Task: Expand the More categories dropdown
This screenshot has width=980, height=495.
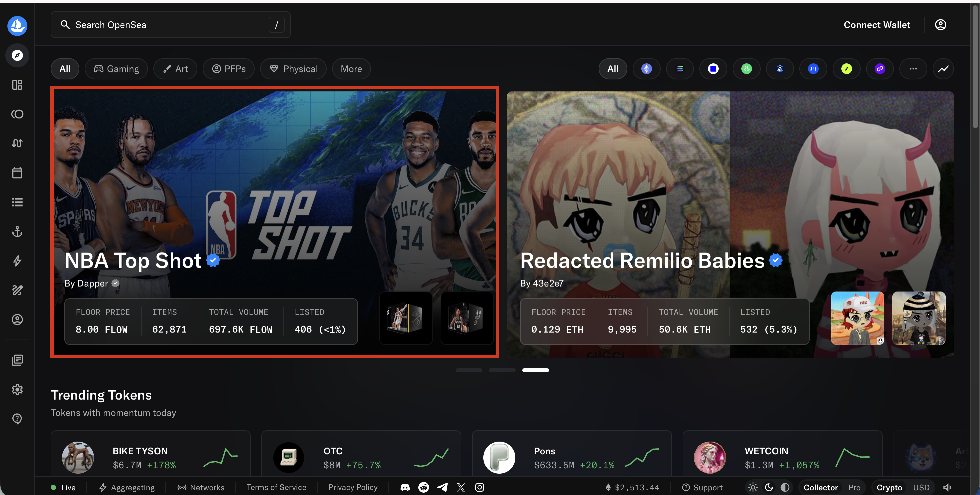Action: point(351,69)
